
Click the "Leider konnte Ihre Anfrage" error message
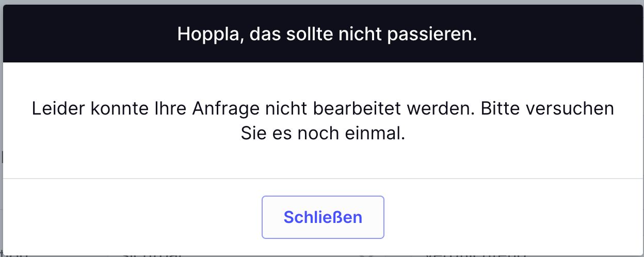click(323, 121)
